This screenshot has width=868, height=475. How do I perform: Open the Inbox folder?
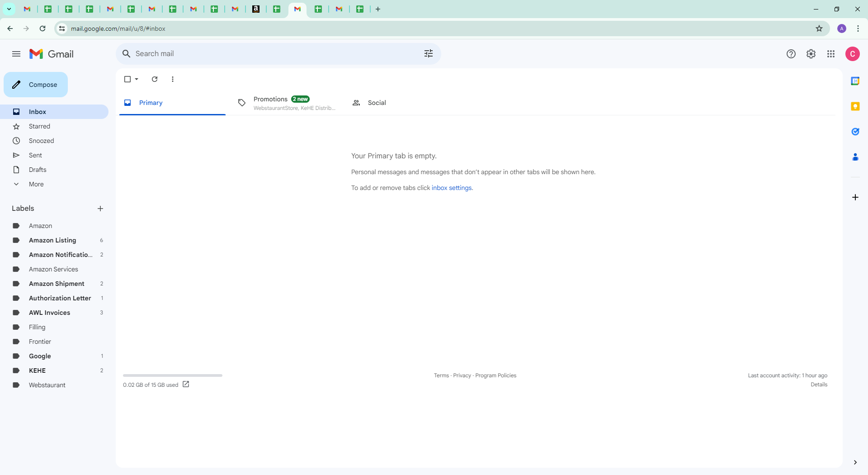54,112
